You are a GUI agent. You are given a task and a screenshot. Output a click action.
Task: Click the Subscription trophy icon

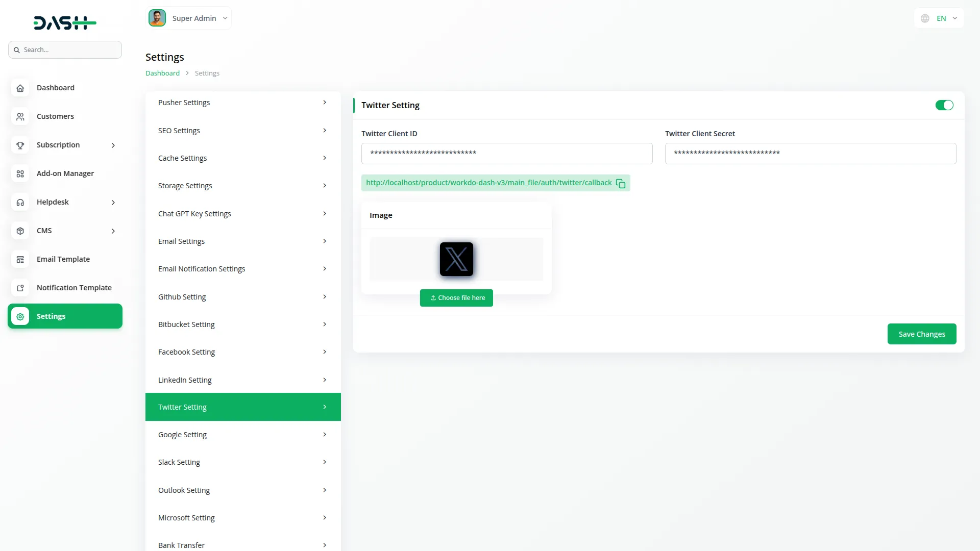pos(20,145)
